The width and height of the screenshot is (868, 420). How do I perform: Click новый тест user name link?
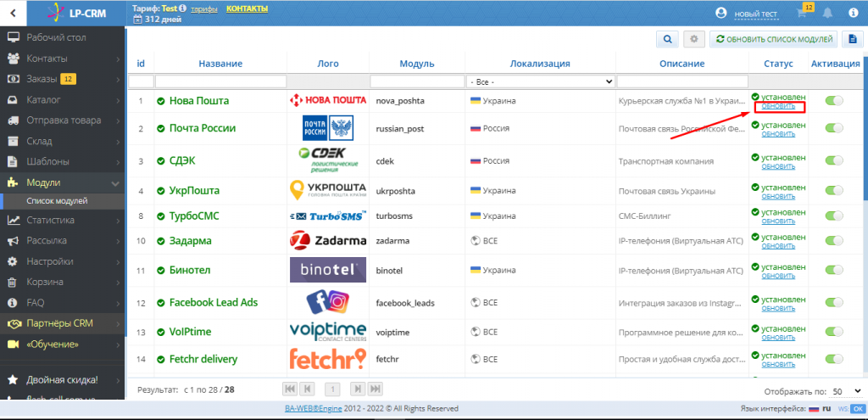755,14
